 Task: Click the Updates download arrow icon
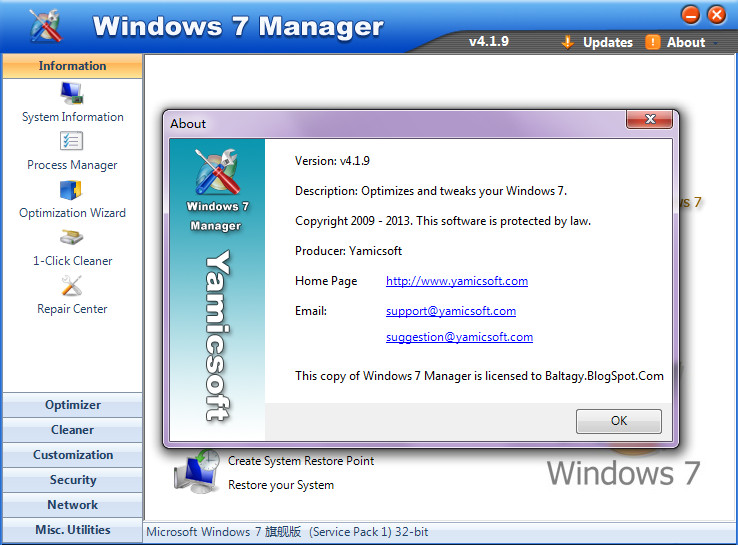[568, 42]
